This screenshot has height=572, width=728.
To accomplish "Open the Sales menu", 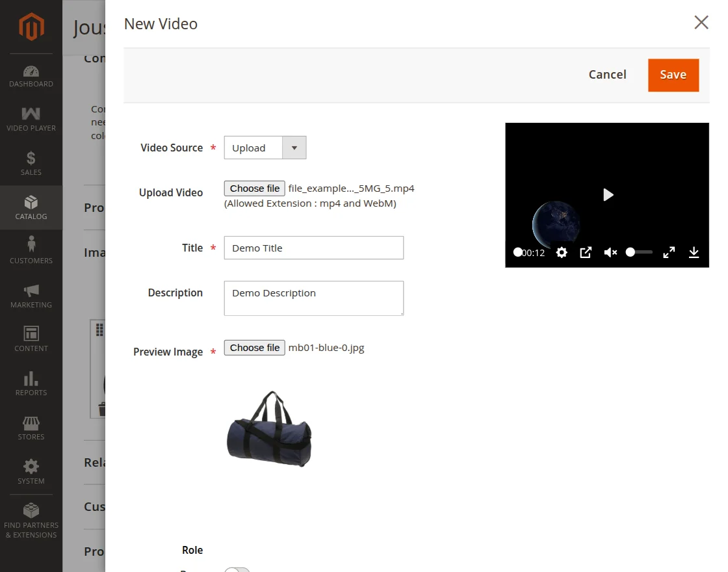I will [31, 163].
